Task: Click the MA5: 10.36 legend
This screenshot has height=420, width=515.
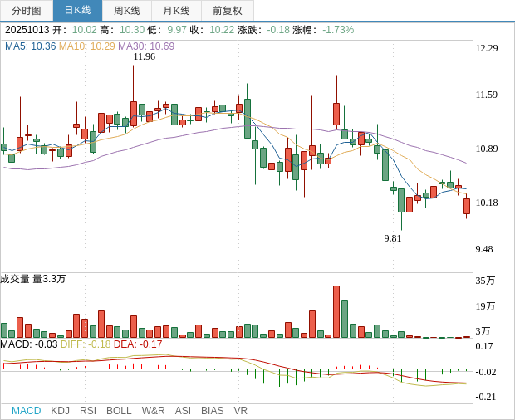Action: tap(31, 46)
